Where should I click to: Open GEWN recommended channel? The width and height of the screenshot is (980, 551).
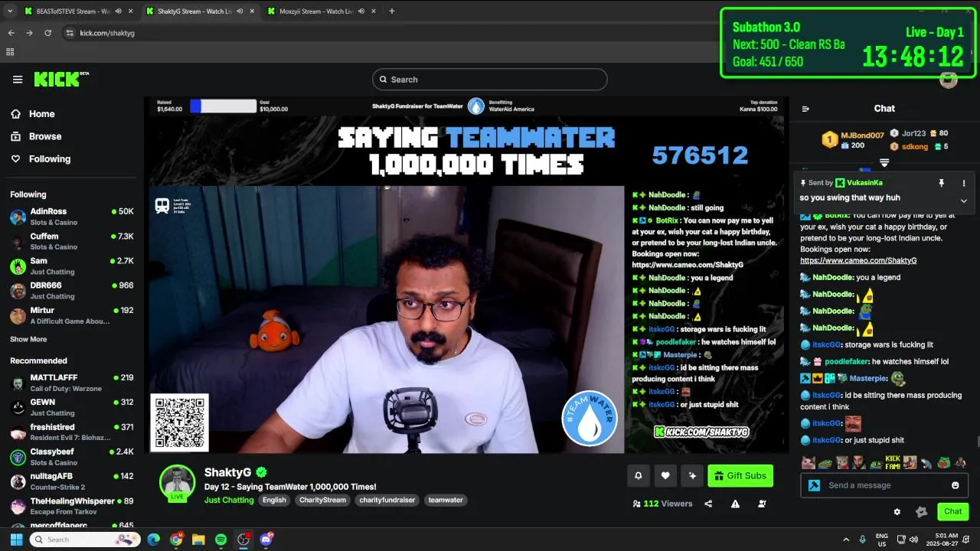click(72, 407)
